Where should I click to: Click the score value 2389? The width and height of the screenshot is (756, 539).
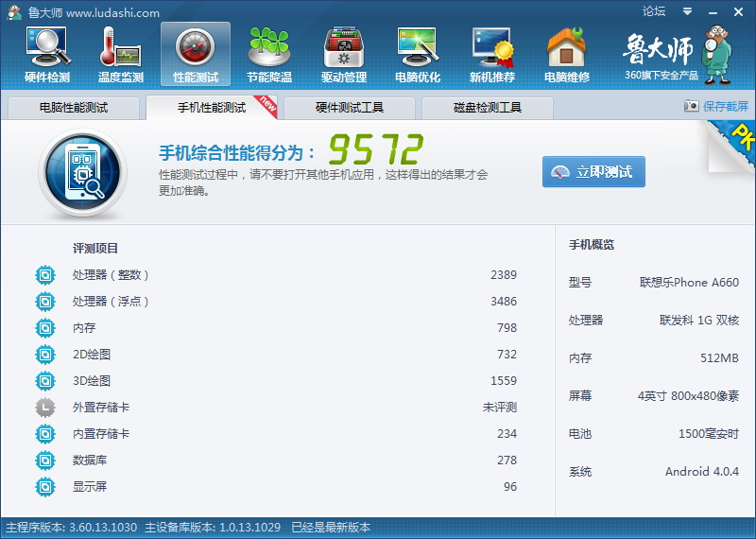tap(504, 275)
